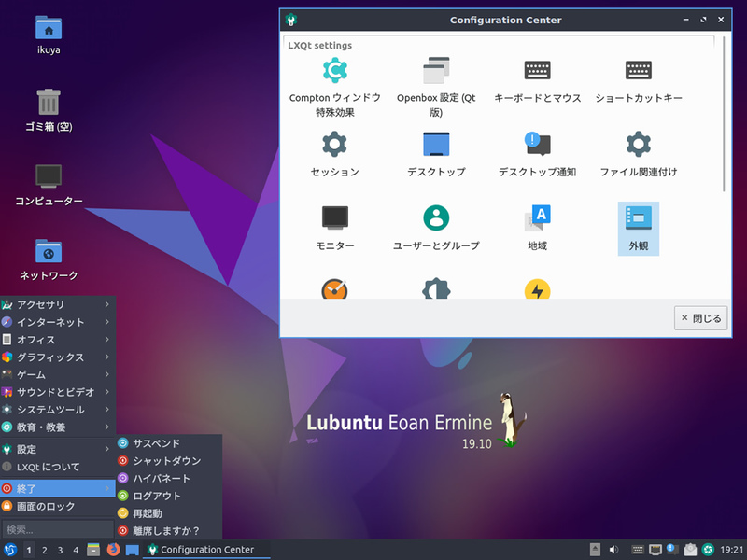
Task: Select the 外観 appearance icon
Action: pyautogui.click(x=639, y=217)
